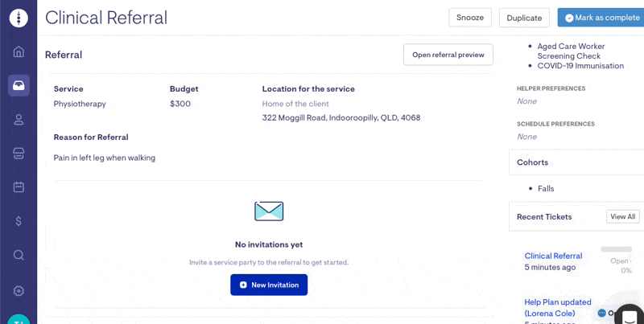644x324 pixels.
Task: Open the Home icon in sidebar
Action: [19, 51]
